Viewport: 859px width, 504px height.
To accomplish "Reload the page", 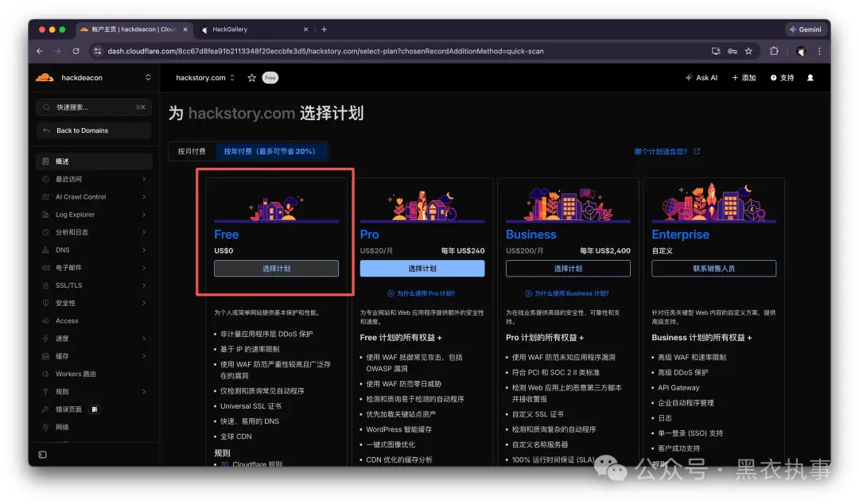I will pyautogui.click(x=76, y=51).
